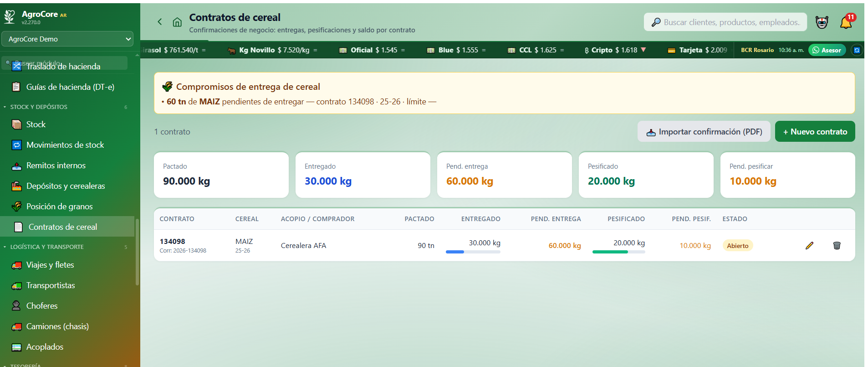Click the Entregado blue progress bar
The image size is (868, 367).
pos(473,252)
